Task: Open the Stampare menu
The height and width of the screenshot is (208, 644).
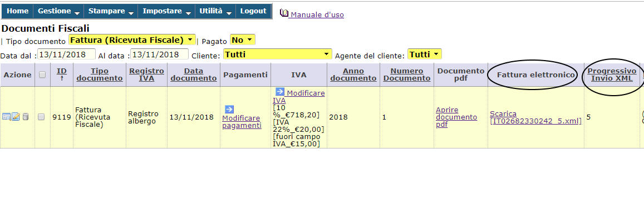Action: [111, 11]
